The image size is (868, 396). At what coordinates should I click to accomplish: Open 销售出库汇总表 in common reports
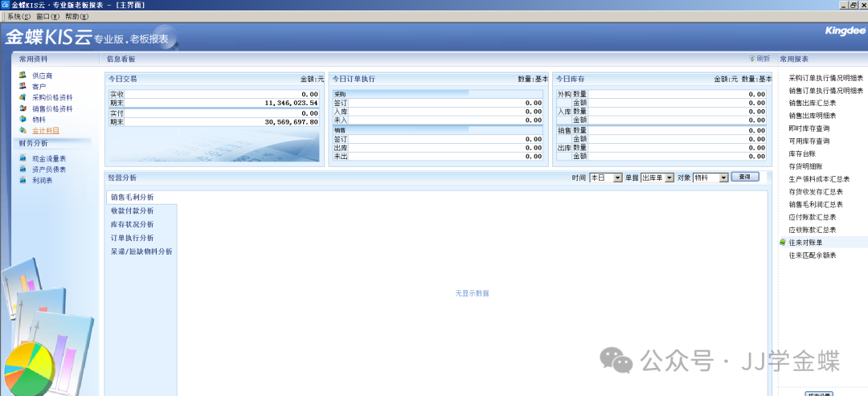pos(813,103)
